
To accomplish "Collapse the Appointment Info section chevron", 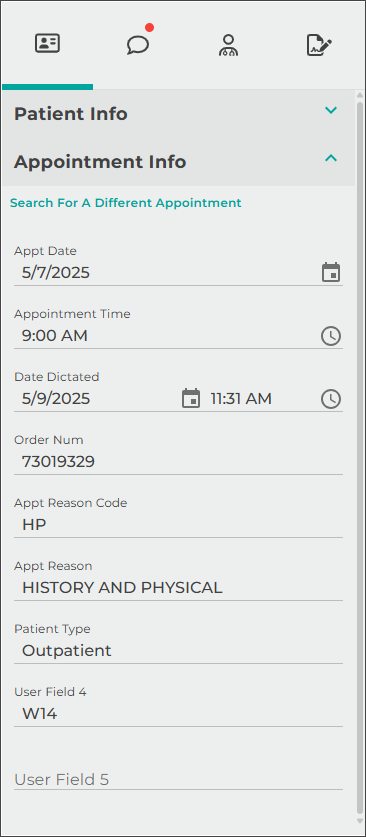I will [x=331, y=158].
